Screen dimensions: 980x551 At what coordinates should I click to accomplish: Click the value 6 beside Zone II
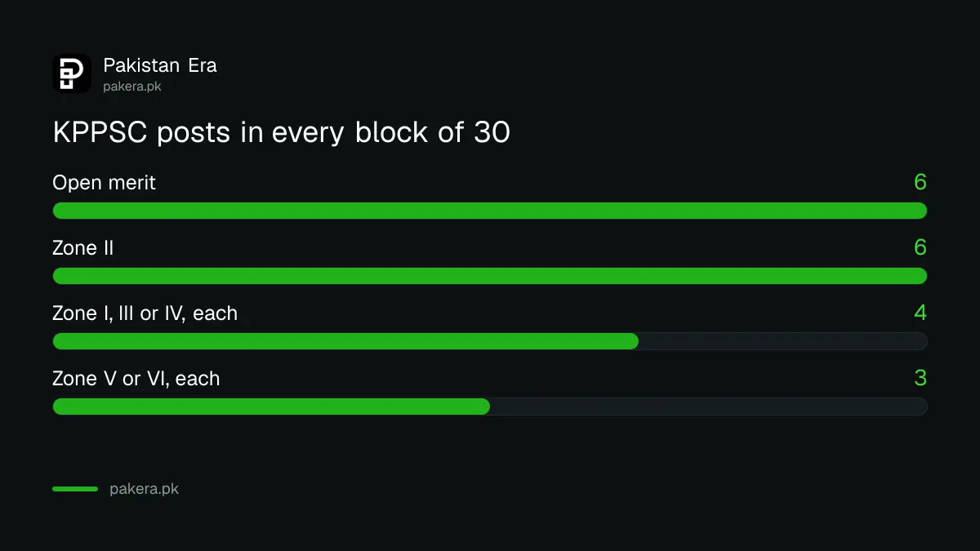(x=920, y=247)
